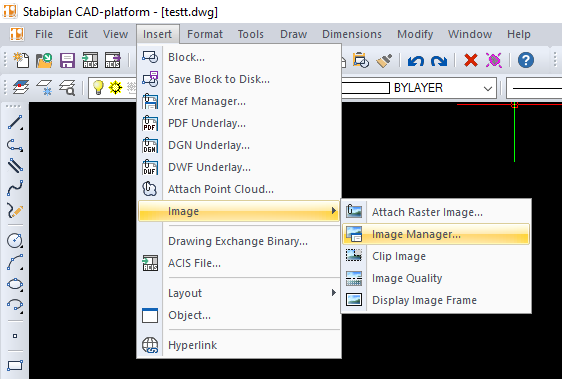Choose Attach Point Cloud...

coord(239,189)
